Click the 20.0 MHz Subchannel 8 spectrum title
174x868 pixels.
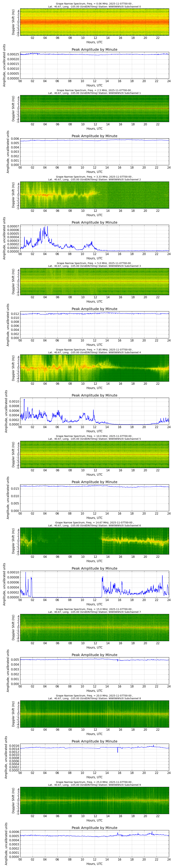[94, 697]
